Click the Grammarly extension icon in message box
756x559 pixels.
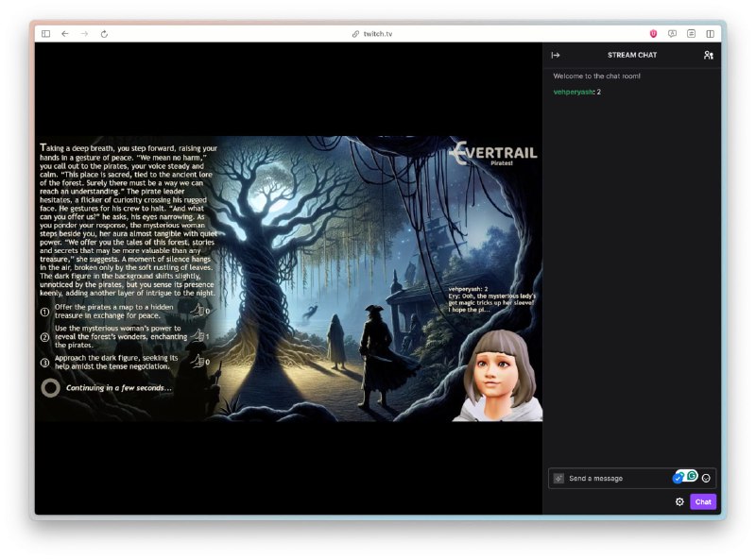692,476
